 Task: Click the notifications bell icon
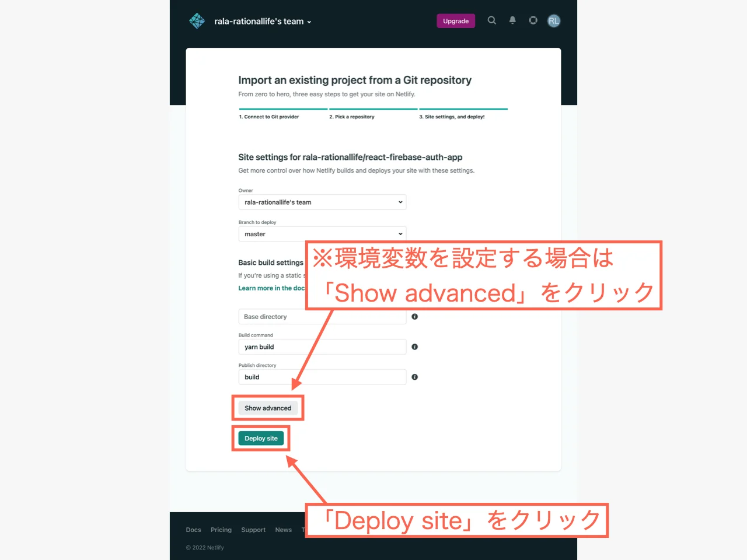click(512, 20)
